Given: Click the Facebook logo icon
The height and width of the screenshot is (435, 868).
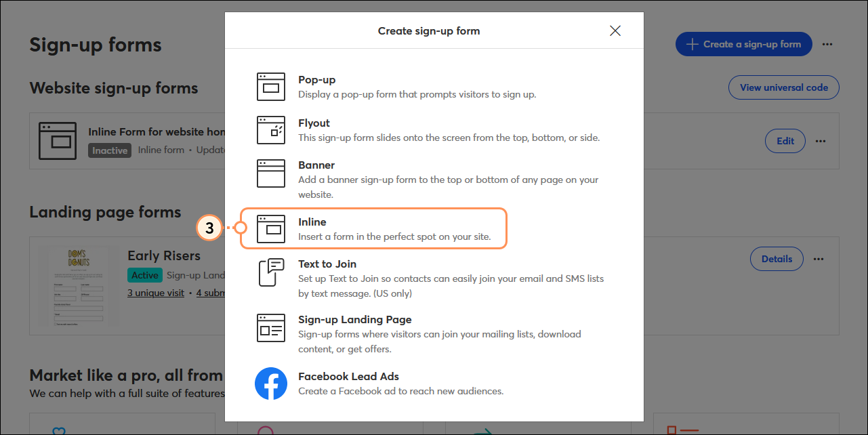Looking at the screenshot, I should (271, 384).
